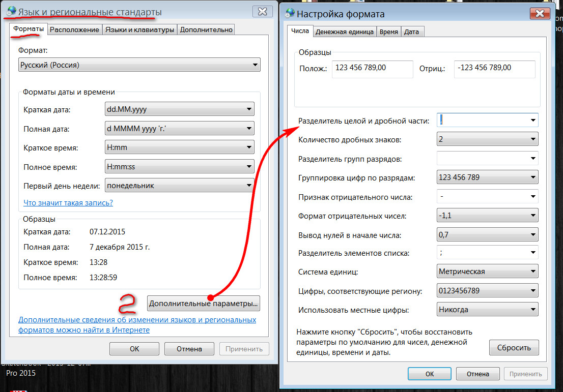This screenshot has height=392, width=563.
Task: Open Разделитель элементов списка combo box
Action: (487, 253)
